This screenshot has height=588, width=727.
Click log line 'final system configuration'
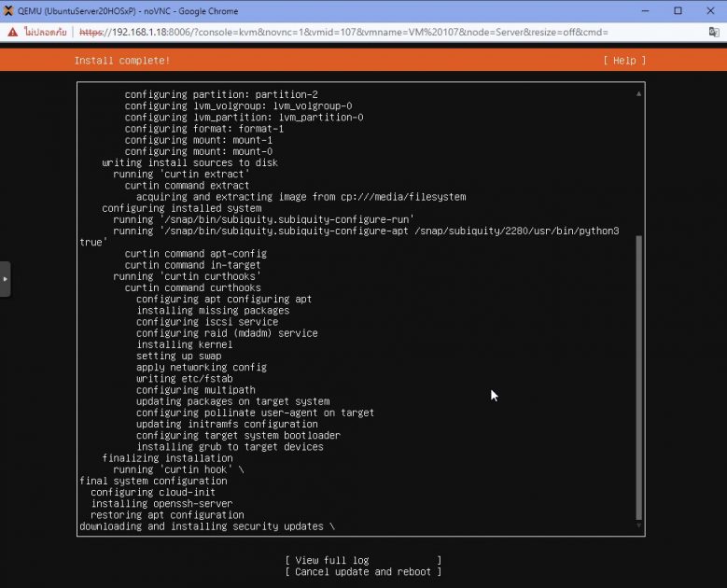(x=153, y=481)
